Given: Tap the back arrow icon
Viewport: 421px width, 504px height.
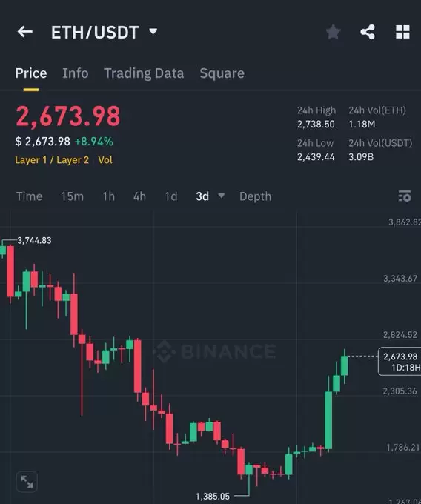Looking at the screenshot, I should [24, 32].
